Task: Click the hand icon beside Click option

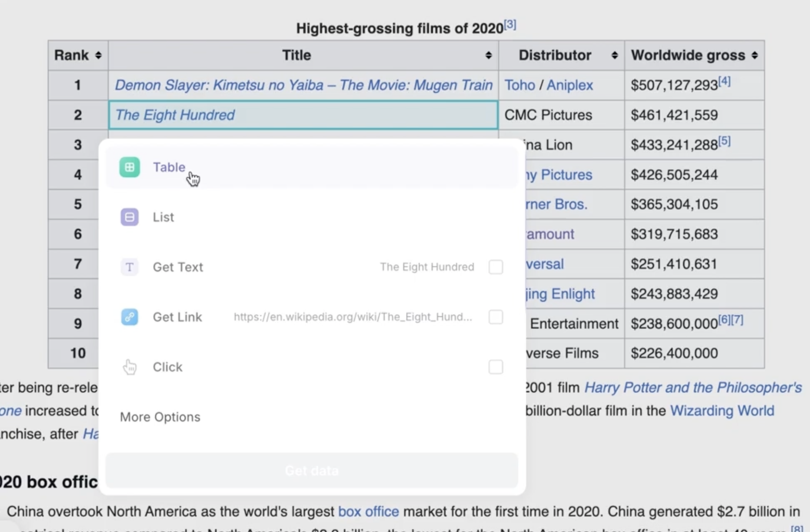Action: point(130,367)
